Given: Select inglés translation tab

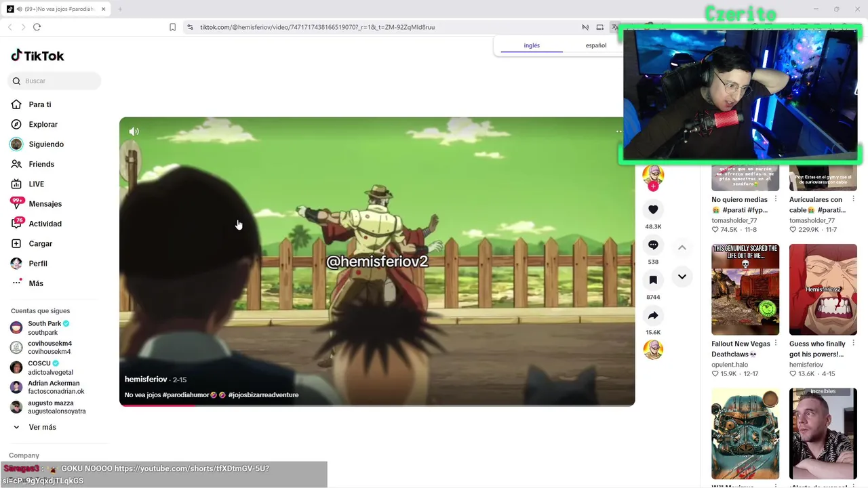Looking at the screenshot, I should [x=532, y=45].
